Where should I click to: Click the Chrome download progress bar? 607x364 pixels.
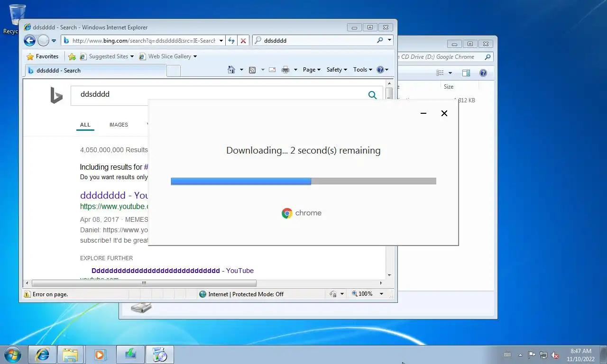tap(303, 181)
